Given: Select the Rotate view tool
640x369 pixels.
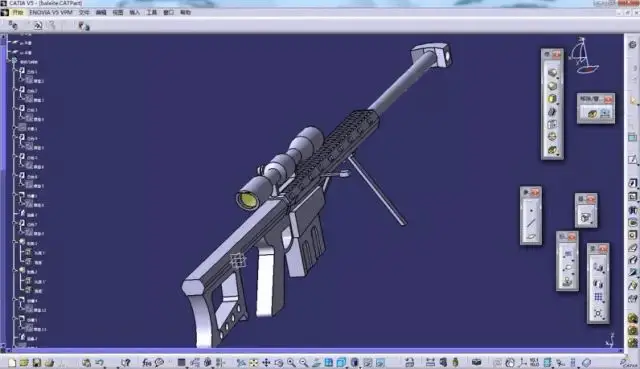Looking at the screenshot, I should point(279,362).
